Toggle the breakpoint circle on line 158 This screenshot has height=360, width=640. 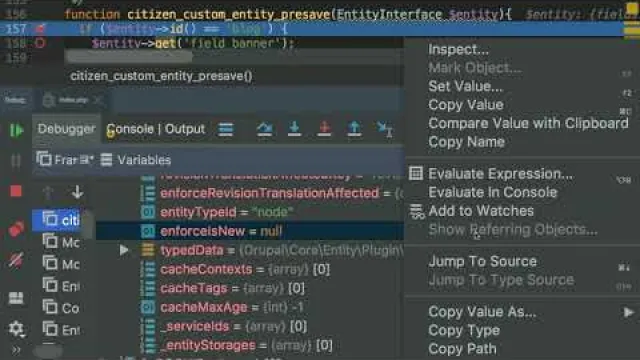click(40, 43)
